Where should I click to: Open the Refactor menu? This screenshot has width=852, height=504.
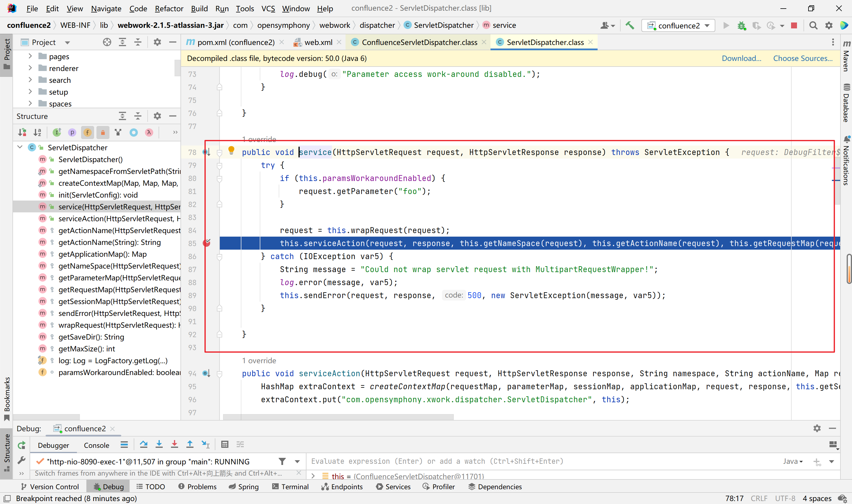[169, 9]
